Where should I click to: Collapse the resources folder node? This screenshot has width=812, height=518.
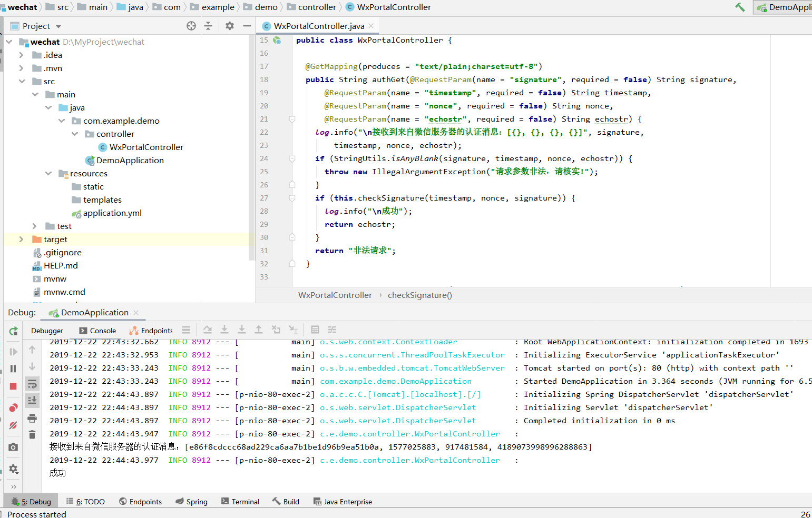(48, 174)
